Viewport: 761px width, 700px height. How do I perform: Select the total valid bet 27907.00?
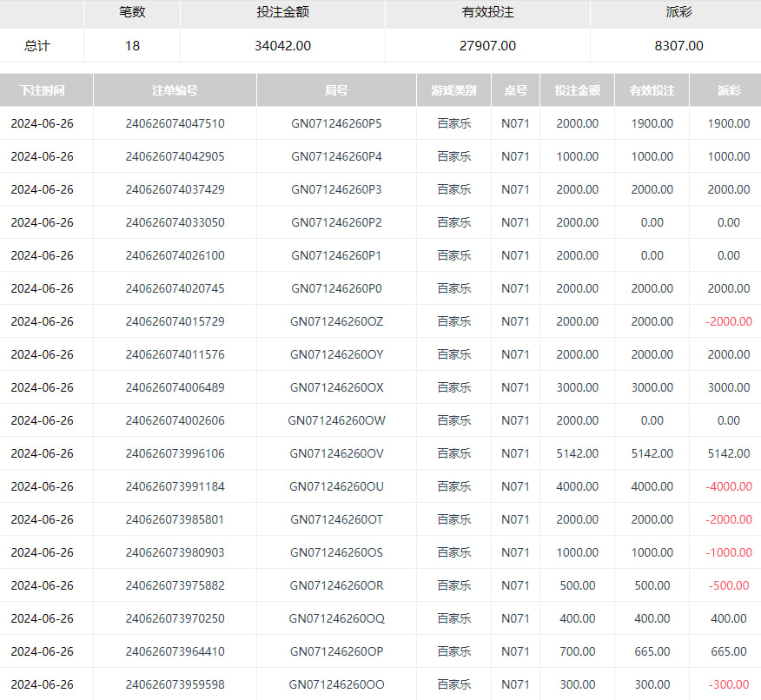pos(487,46)
